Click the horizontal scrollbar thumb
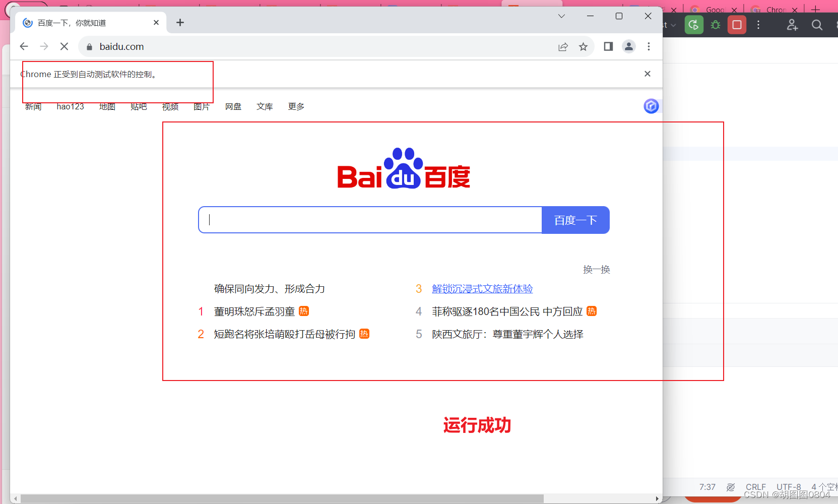This screenshot has width=838, height=504. pyautogui.click(x=282, y=498)
